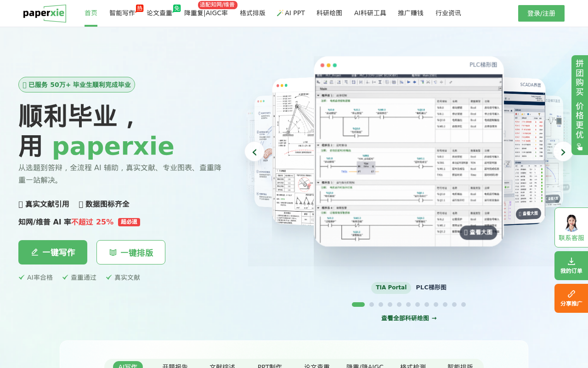Click the book icon in 一键排版
Screen dimensions: 588x368
coord(113,253)
